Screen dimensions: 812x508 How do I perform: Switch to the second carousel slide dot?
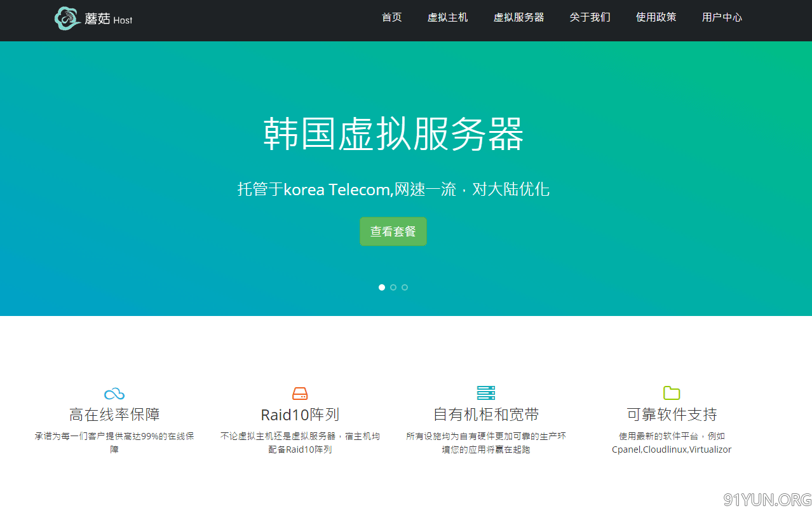coord(393,287)
